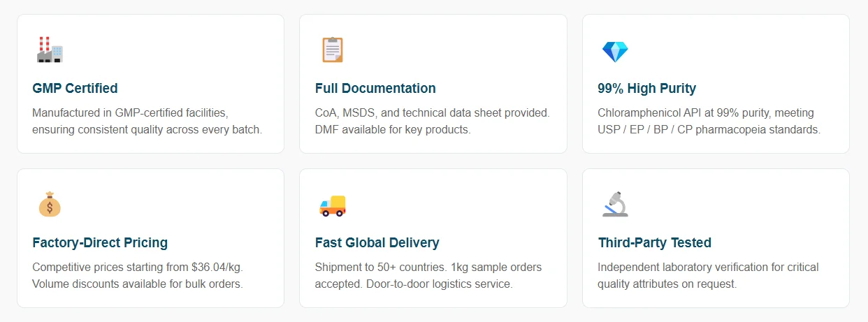Click the delivery truck icon
This screenshot has width=868, height=322.
pyautogui.click(x=332, y=205)
